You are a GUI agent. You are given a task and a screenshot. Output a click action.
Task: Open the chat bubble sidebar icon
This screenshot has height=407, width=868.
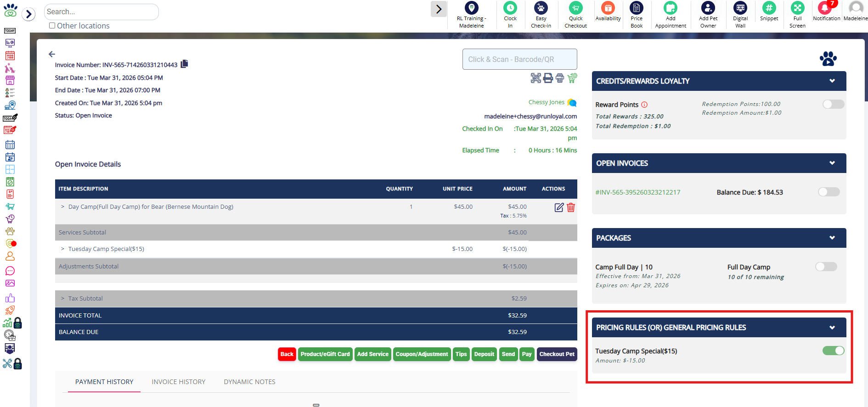point(10,271)
